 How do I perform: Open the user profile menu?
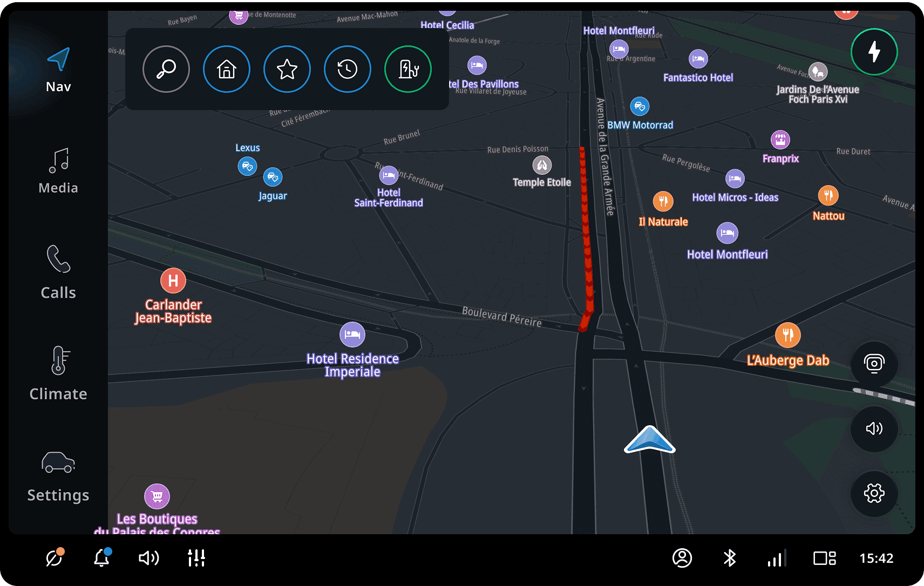682,558
